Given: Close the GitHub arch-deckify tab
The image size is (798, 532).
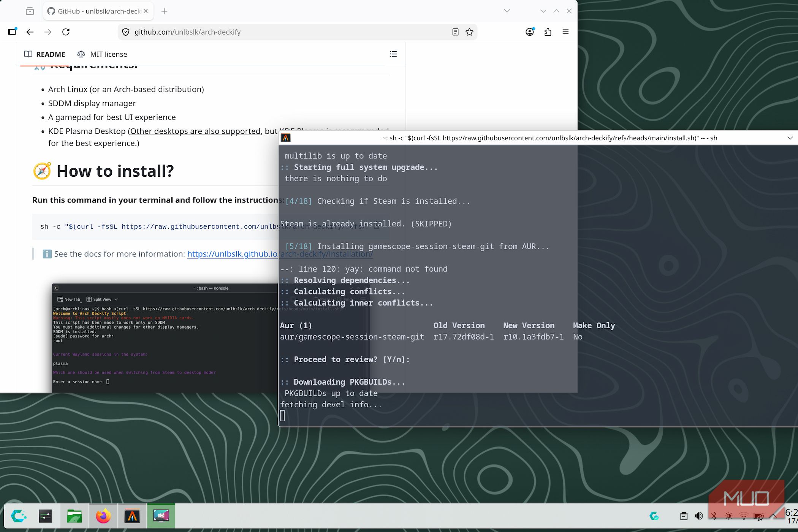Looking at the screenshot, I should tap(146, 11).
